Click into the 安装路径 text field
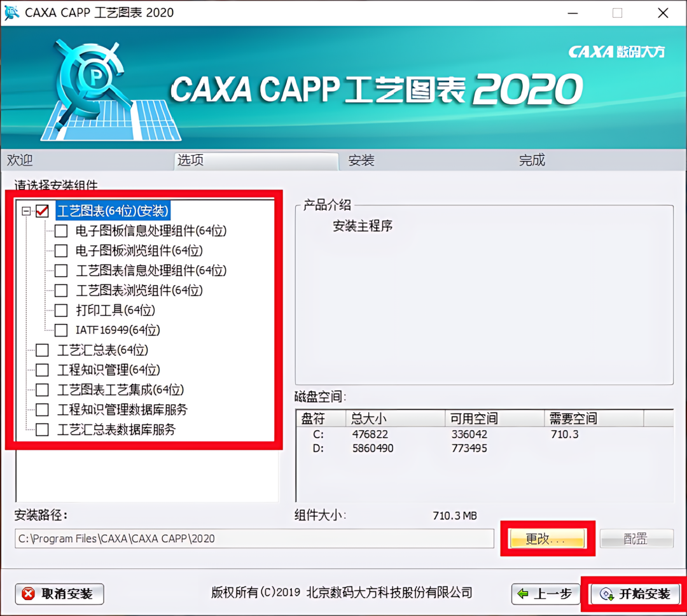 254,538
